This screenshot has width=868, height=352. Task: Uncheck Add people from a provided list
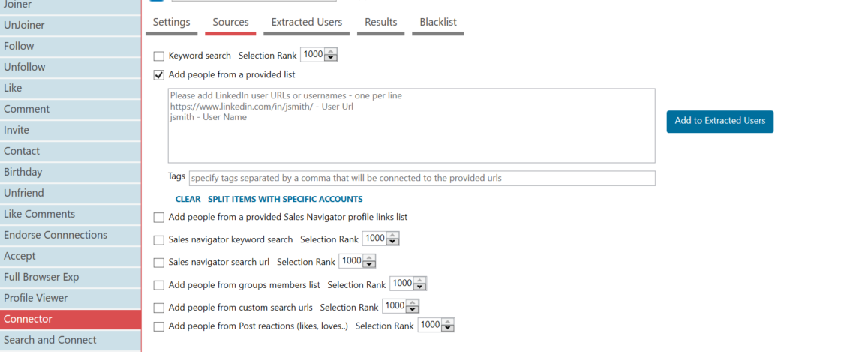point(159,75)
